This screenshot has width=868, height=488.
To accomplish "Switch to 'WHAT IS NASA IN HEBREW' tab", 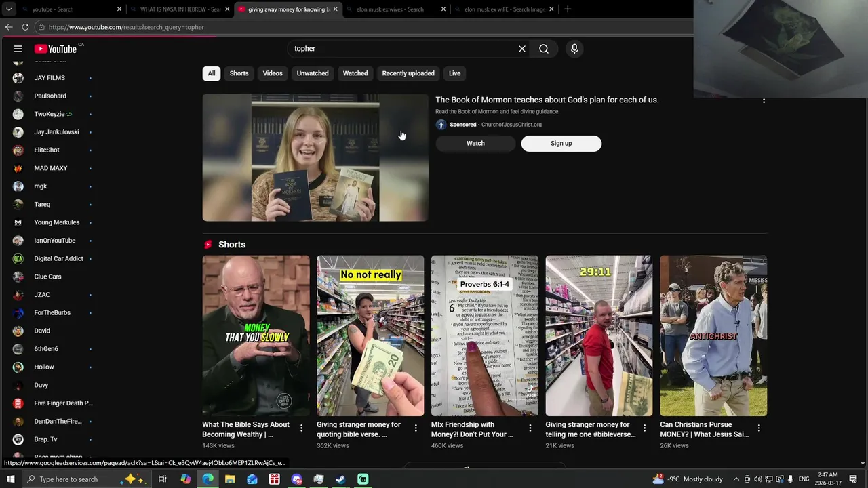I will [x=180, y=9].
